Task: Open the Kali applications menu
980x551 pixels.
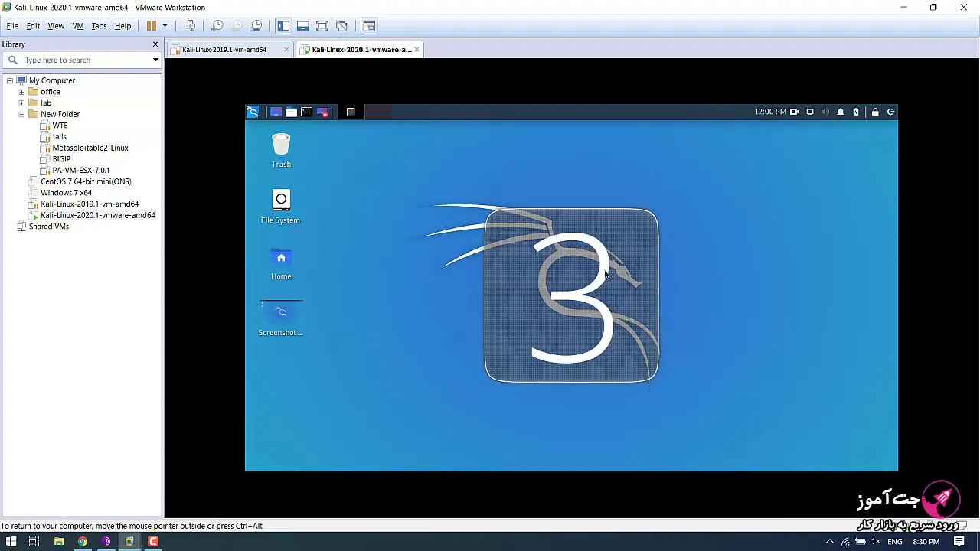Action: (x=253, y=112)
